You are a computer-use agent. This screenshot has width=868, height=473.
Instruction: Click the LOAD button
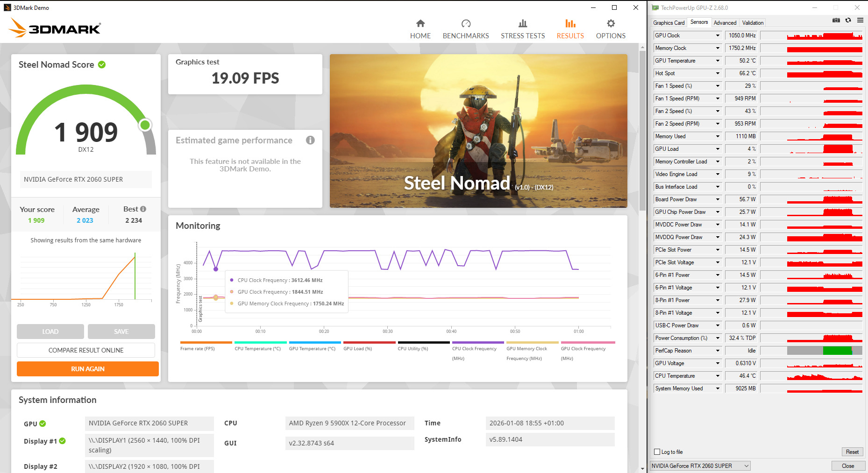[x=50, y=332]
